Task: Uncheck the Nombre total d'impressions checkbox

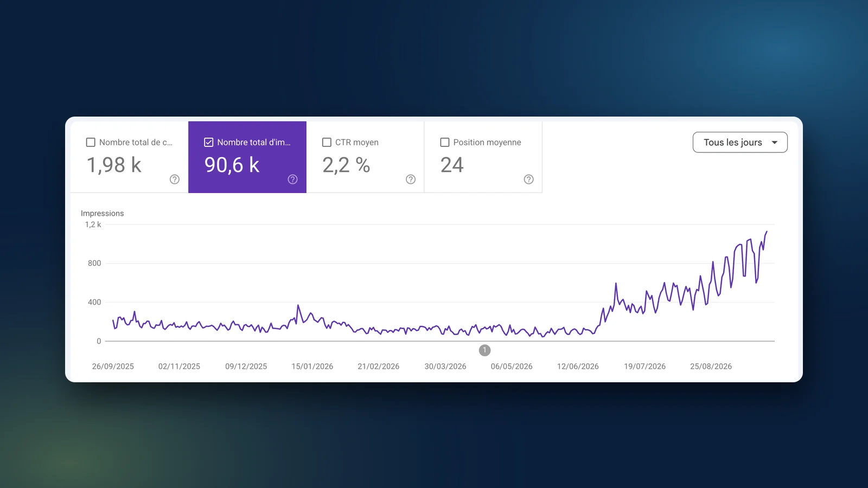Action: (209, 142)
